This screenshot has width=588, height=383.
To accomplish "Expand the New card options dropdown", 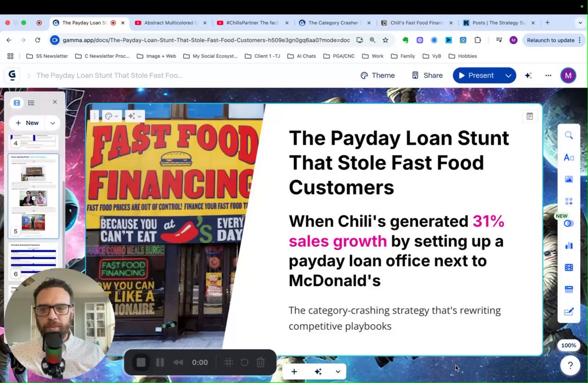I will click(x=52, y=123).
